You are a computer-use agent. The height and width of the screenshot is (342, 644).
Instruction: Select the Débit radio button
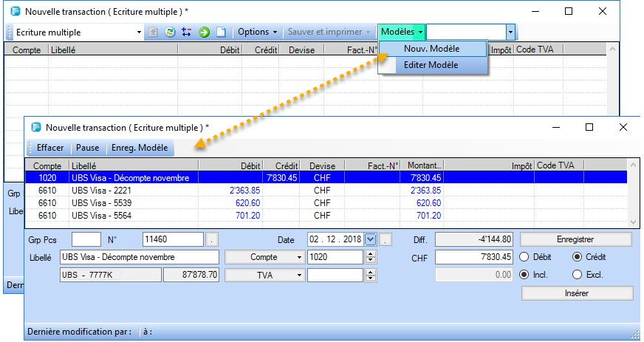pyautogui.click(x=524, y=257)
